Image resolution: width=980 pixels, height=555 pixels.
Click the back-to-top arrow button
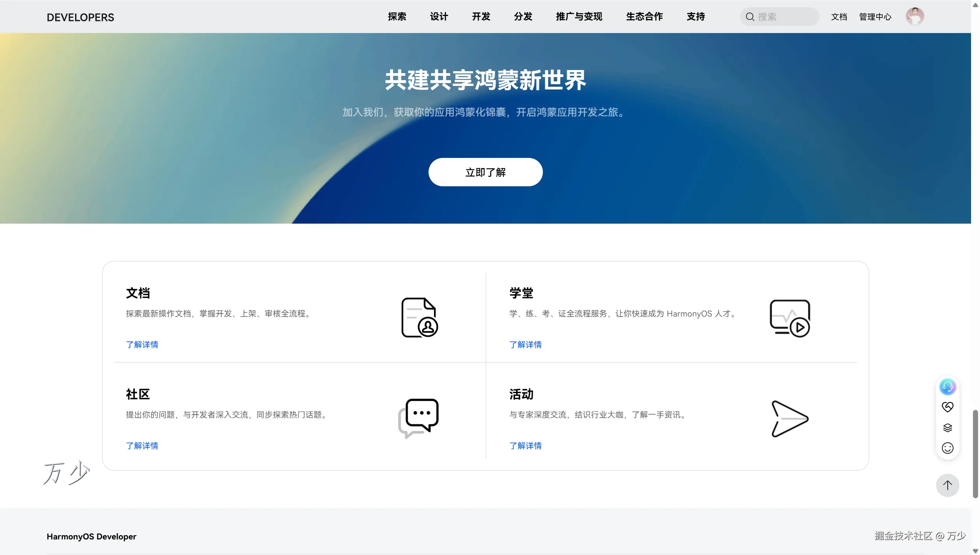947,485
